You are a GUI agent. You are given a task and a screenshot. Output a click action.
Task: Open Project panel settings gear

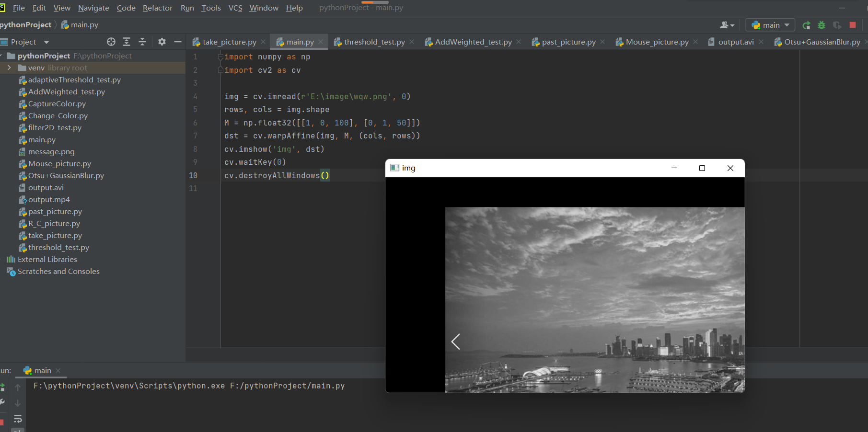pos(162,42)
